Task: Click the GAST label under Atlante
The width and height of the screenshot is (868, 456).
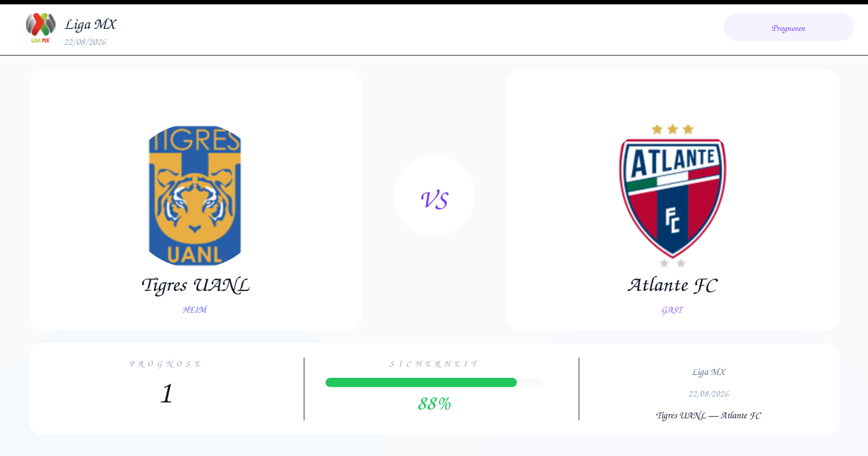Action: coord(673,310)
